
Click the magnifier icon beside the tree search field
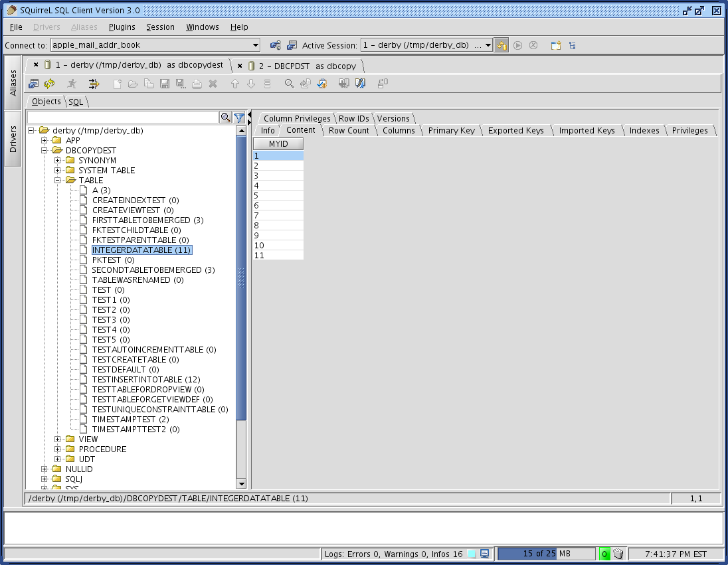[226, 117]
